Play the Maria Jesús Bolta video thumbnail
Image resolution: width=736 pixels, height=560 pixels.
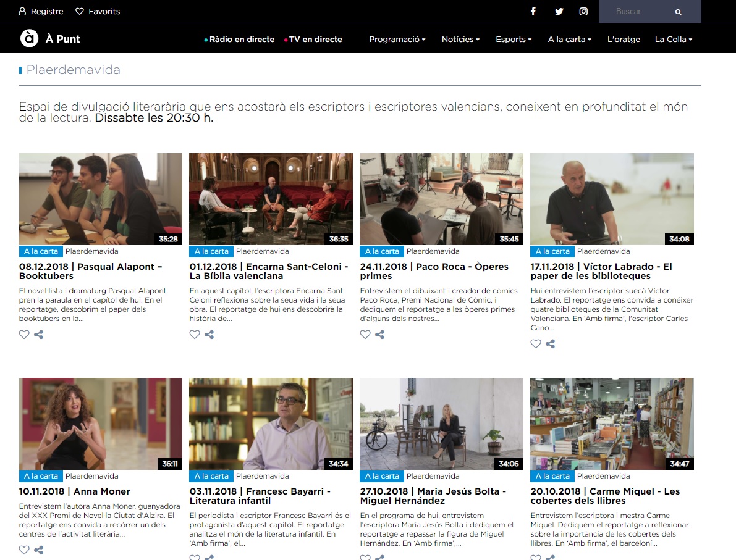pyautogui.click(x=441, y=424)
